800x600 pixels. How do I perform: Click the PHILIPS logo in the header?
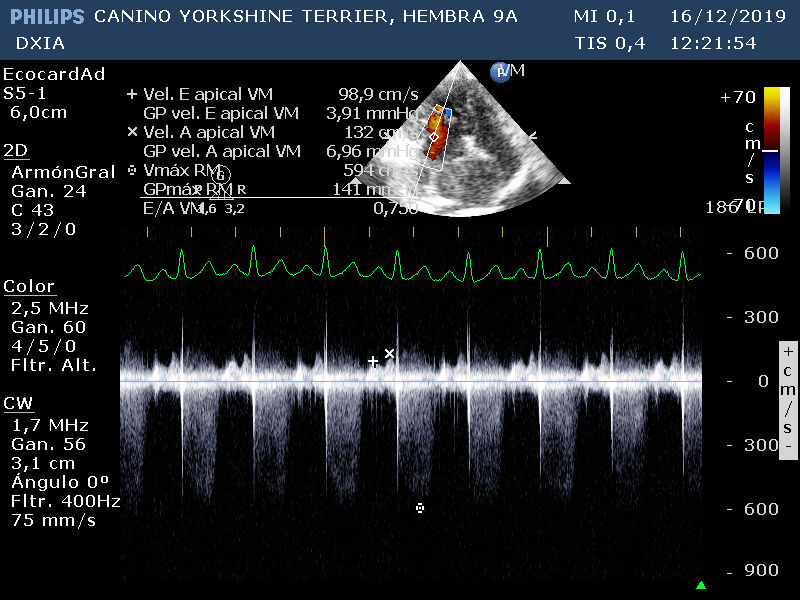[47, 17]
